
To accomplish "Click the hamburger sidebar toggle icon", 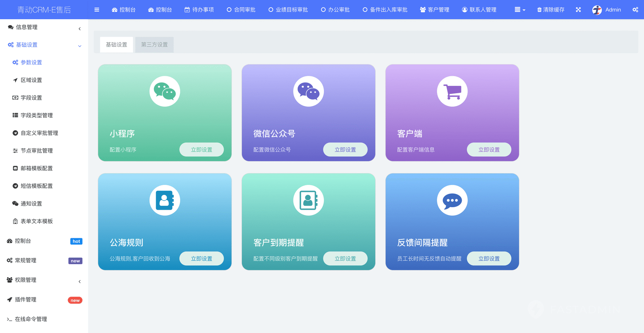I will pos(96,10).
